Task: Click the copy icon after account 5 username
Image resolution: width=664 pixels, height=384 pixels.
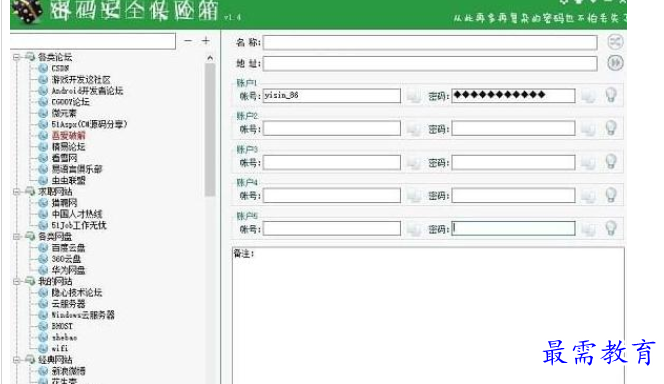Action: (413, 229)
